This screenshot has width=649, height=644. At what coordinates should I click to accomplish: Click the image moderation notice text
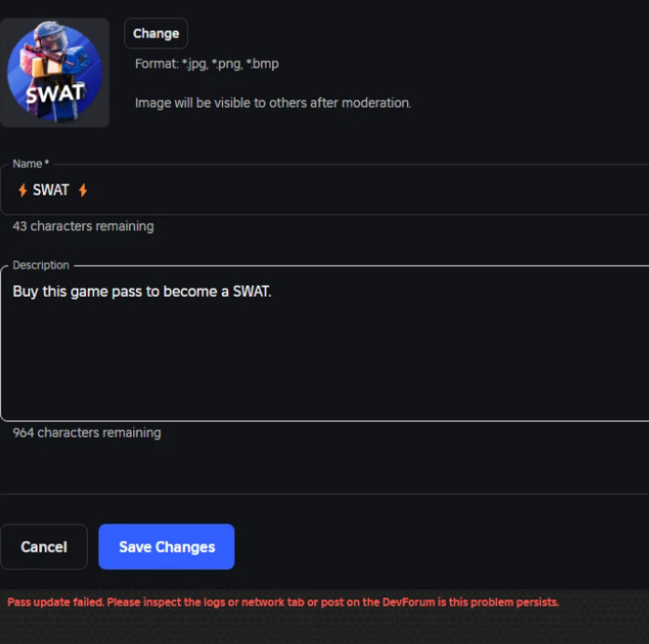point(273,102)
